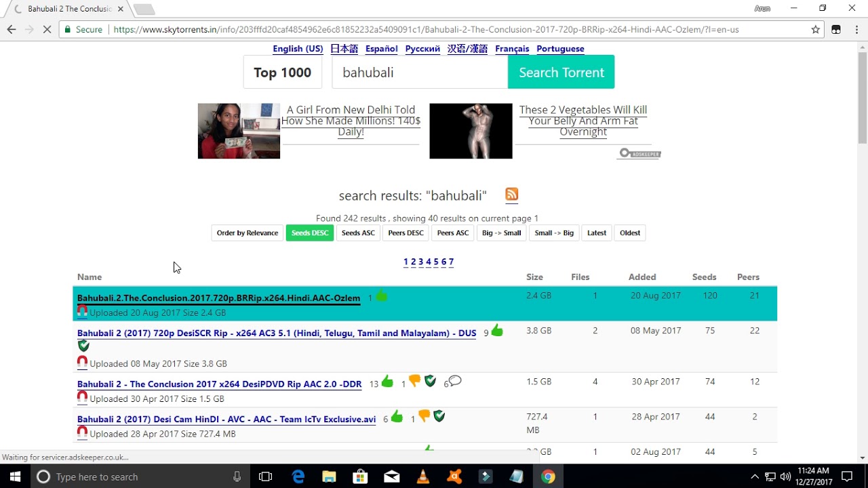The image size is (868, 488).
Task: Click the extension icon next to bookmark star
Action: click(x=836, y=30)
